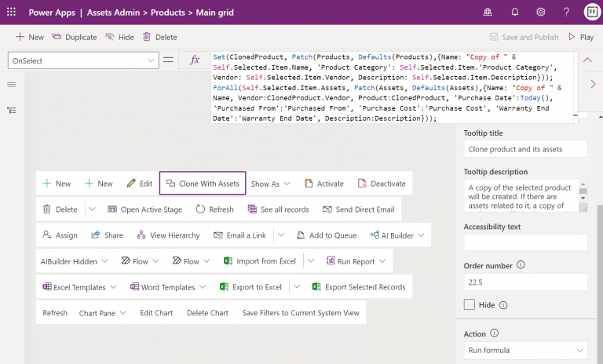603x364 pixels.
Task: Open the Action Run formula dropdown
Action: point(526,350)
